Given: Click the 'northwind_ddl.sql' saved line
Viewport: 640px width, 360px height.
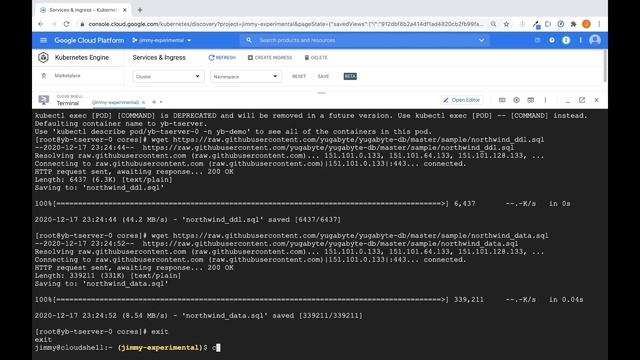Looking at the screenshot, I should [188, 220].
